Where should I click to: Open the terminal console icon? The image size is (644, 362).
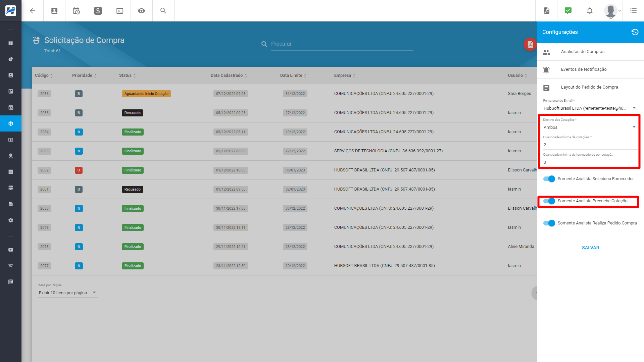120,11
